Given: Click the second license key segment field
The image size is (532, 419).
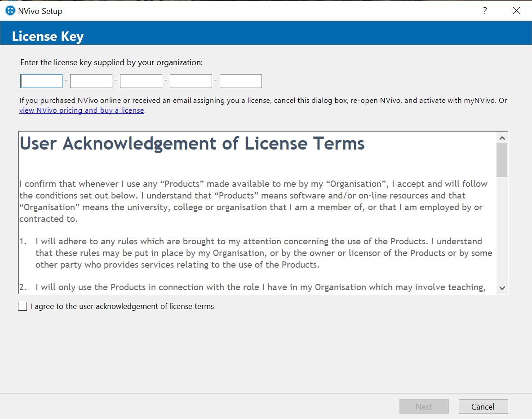Looking at the screenshot, I should click(x=91, y=81).
